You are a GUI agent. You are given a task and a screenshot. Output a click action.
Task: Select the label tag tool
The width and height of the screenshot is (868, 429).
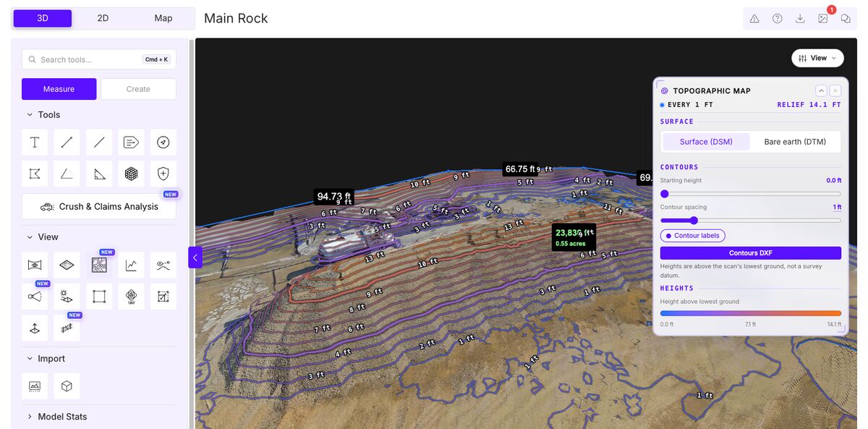pyautogui.click(x=131, y=143)
